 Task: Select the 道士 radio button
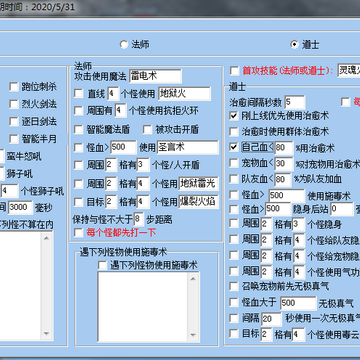click(294, 45)
